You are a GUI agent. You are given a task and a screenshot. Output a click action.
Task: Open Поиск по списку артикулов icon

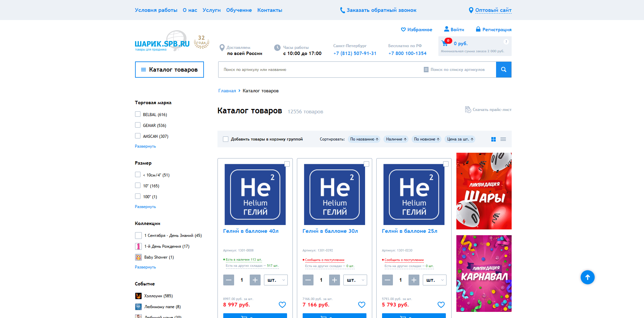click(426, 69)
